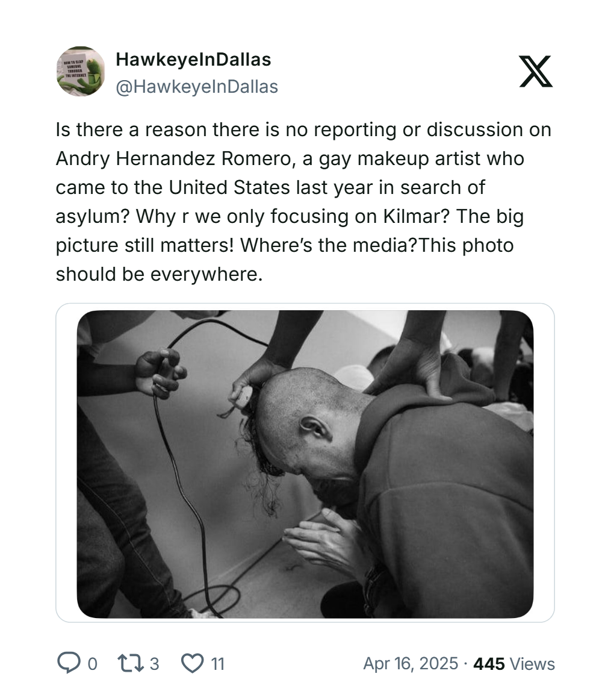
Task: Open the bold HawkeyeInDallas display name
Action: tap(193, 60)
